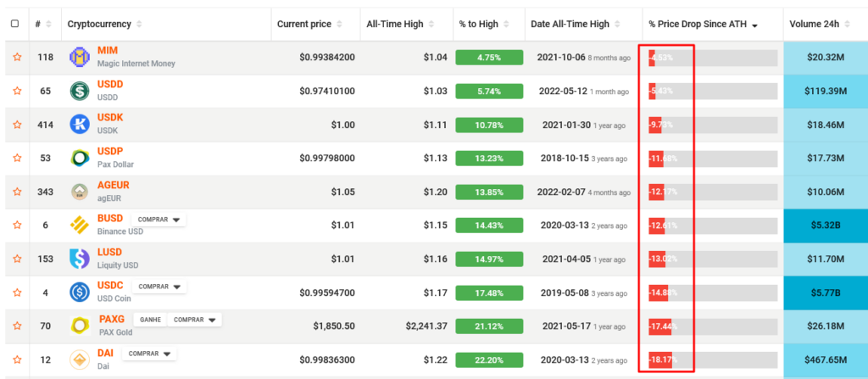Click the PAX Gold logo icon
This screenshot has height=379, width=868.
point(81,326)
